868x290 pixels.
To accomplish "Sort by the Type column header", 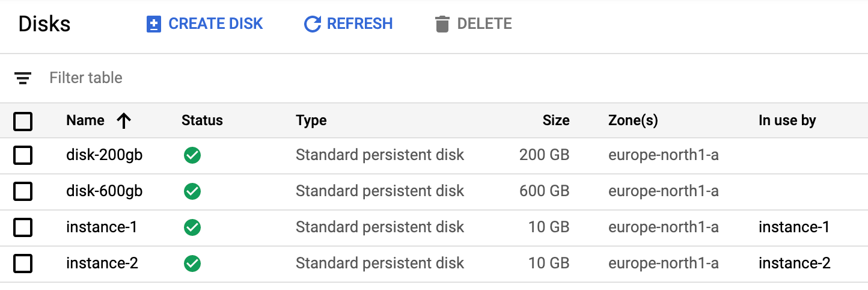I will coord(311,120).
